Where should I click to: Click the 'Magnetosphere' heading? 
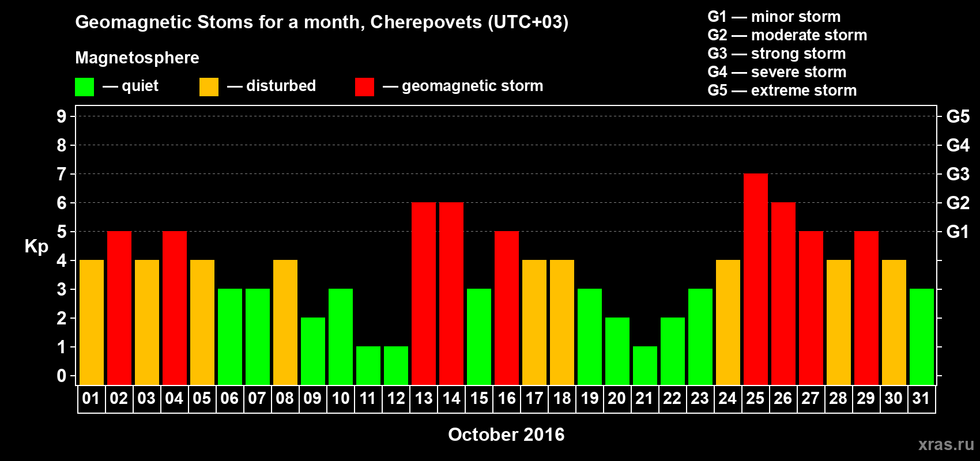pos(137,58)
